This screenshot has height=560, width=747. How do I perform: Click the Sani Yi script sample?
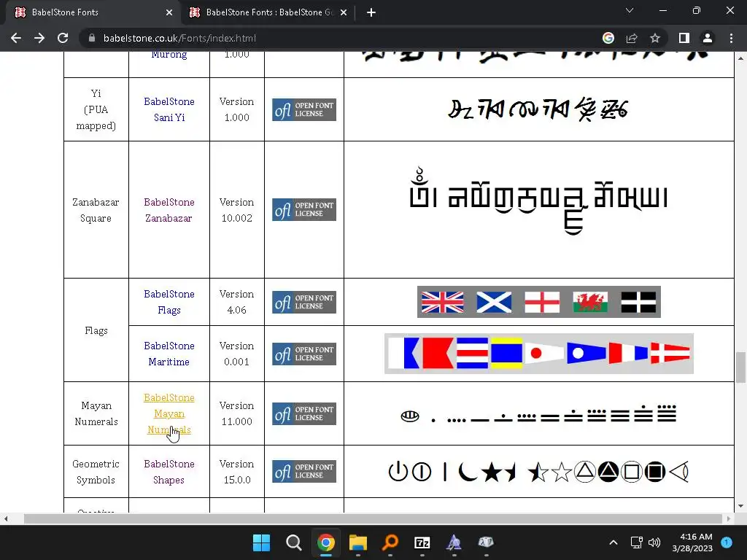pyautogui.click(x=538, y=109)
